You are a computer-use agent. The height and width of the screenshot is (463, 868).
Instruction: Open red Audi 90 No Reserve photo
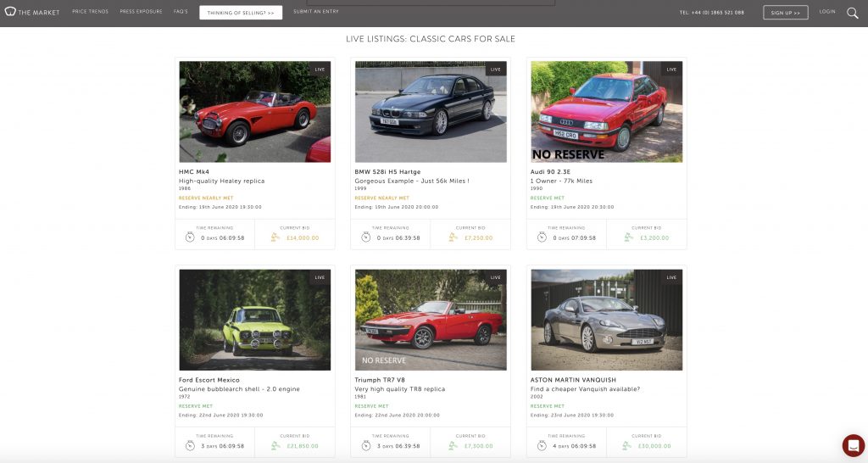tap(607, 111)
